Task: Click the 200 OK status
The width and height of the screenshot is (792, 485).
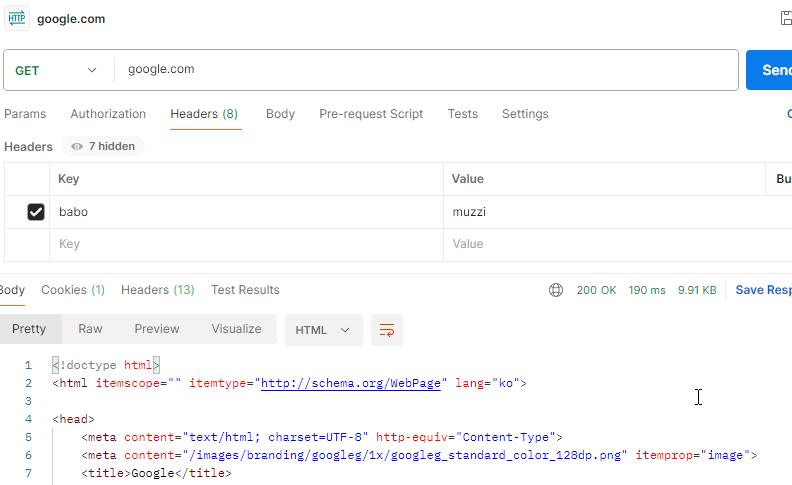Action: click(597, 290)
